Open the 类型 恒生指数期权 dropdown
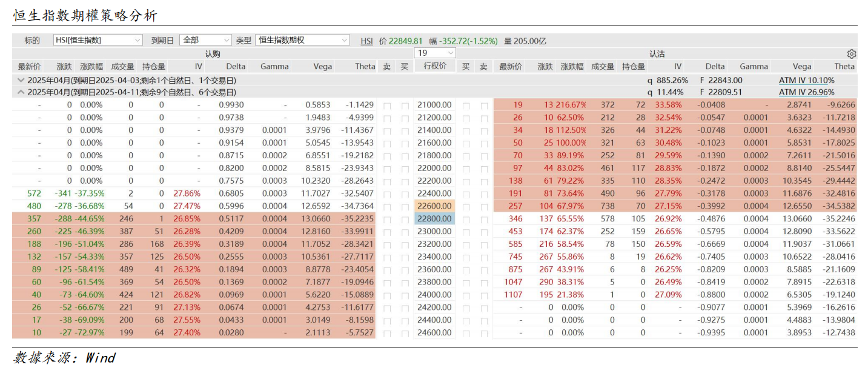Screen dimensions: 868x373 tap(302, 40)
